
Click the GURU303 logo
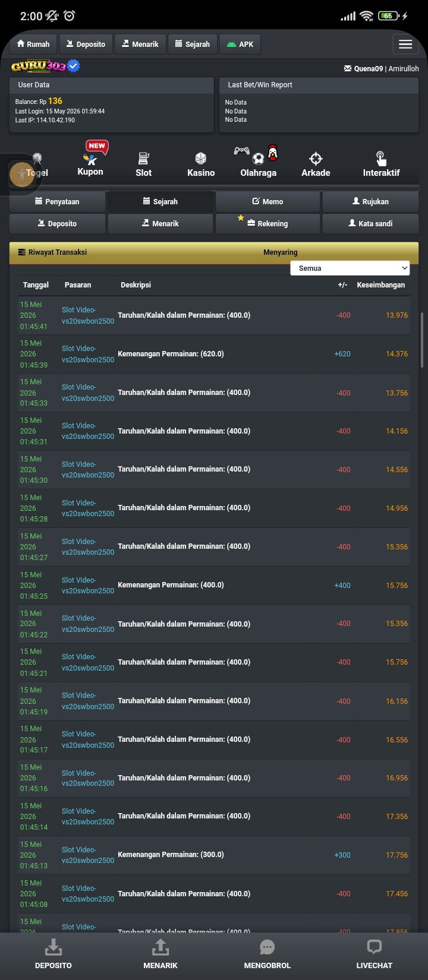[x=45, y=66]
